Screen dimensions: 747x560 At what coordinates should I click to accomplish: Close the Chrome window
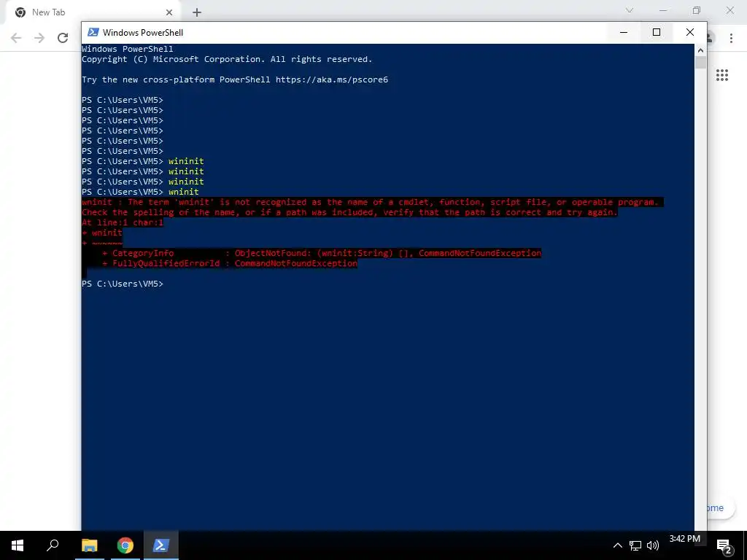729,10
